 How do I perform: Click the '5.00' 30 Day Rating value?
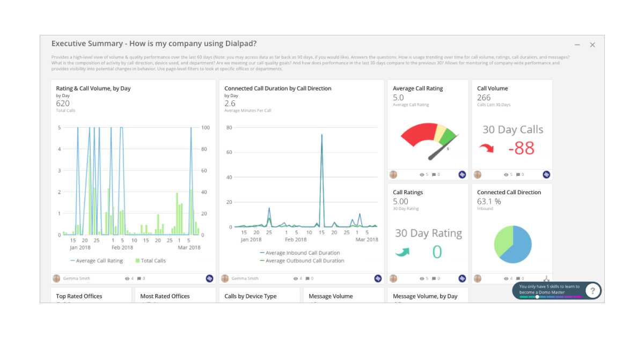400,201
